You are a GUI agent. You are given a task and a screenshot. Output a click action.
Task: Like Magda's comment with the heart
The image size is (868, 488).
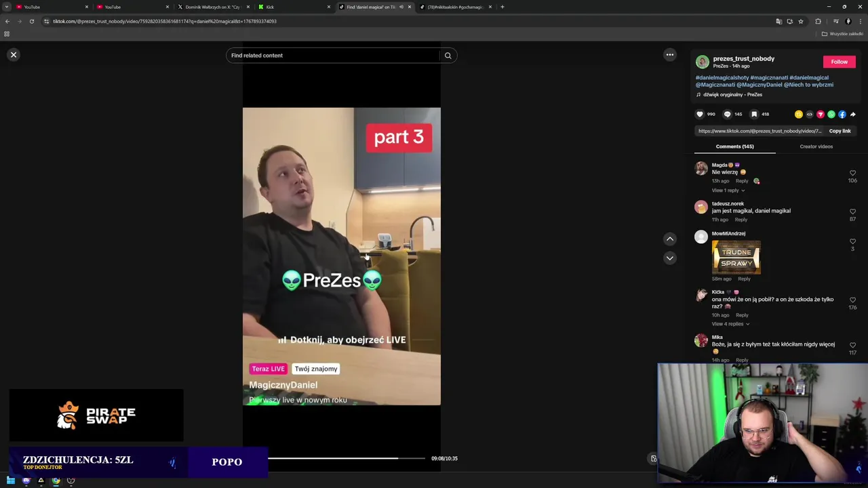coord(852,174)
